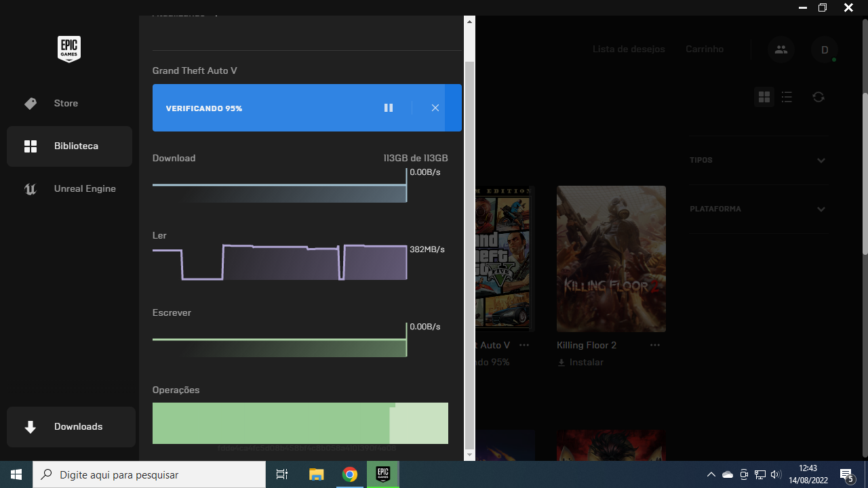Click Instalar under Killing Floor 2
868x488 pixels.
(x=580, y=363)
